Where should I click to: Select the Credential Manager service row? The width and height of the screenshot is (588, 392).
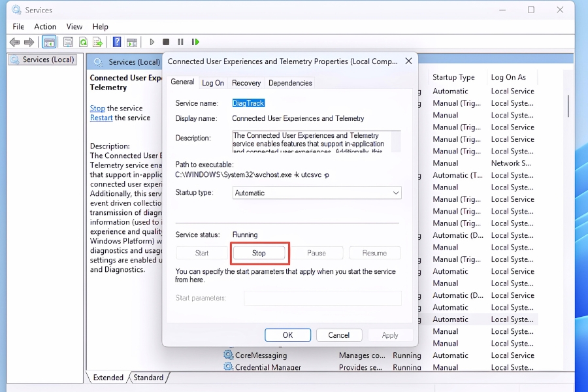point(381,367)
